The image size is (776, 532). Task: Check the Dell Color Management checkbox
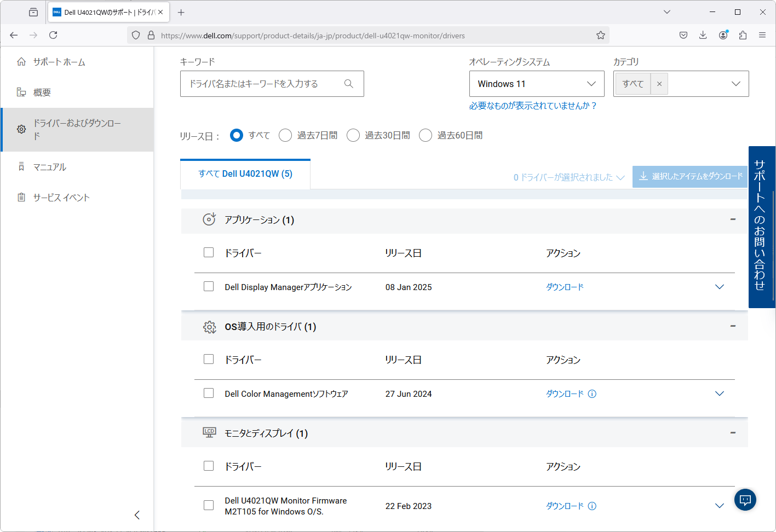click(209, 393)
